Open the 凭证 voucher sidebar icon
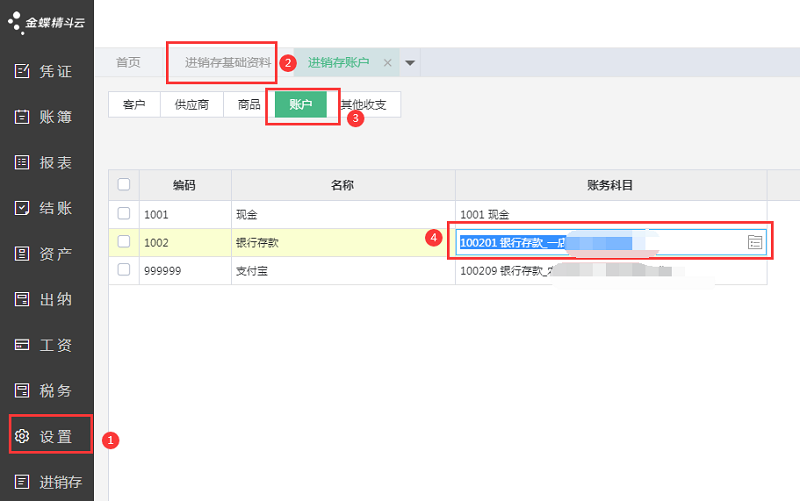Screen dimensions: 800x501 pyautogui.click(x=22, y=71)
